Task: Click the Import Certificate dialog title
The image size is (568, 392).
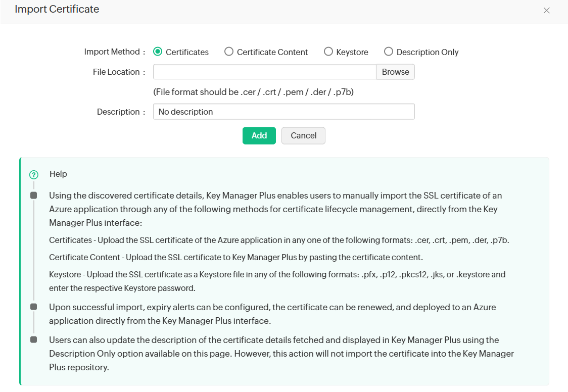Action: click(57, 9)
